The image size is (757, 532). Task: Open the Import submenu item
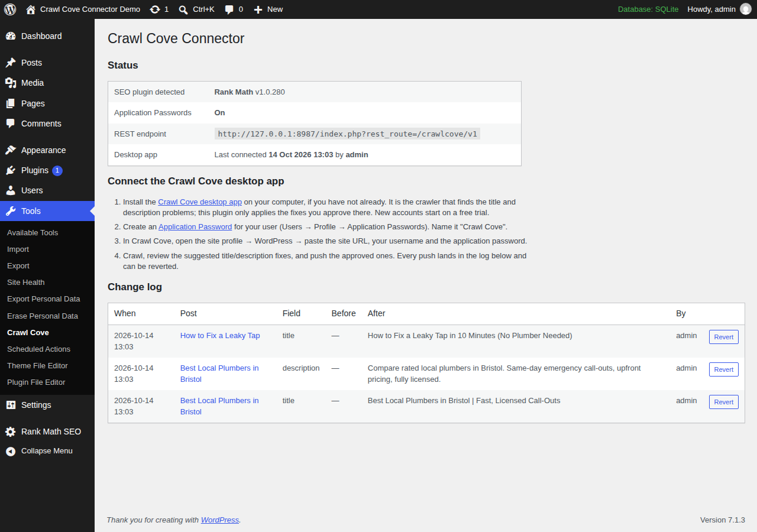click(x=18, y=249)
